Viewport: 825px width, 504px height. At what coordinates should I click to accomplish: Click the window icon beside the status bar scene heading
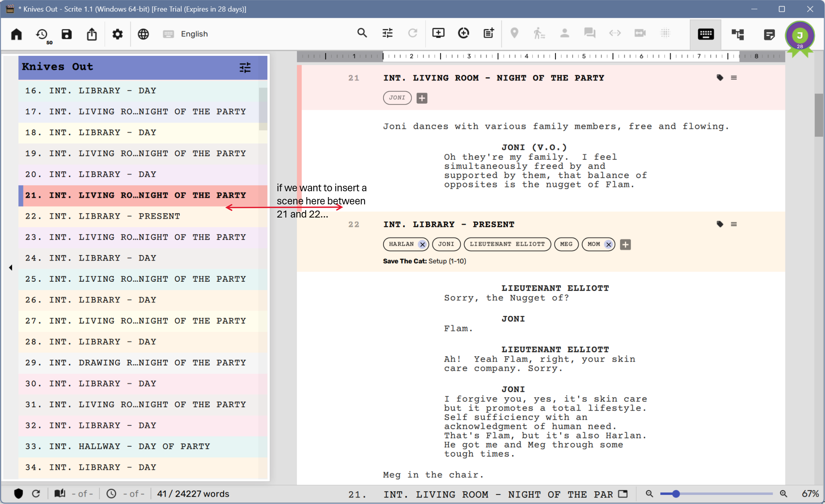[623, 494]
